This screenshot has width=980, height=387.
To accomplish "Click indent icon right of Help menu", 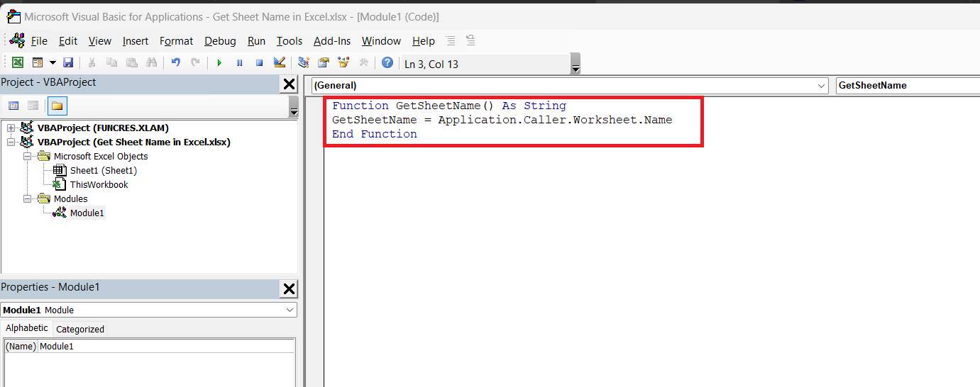I will coord(451,40).
